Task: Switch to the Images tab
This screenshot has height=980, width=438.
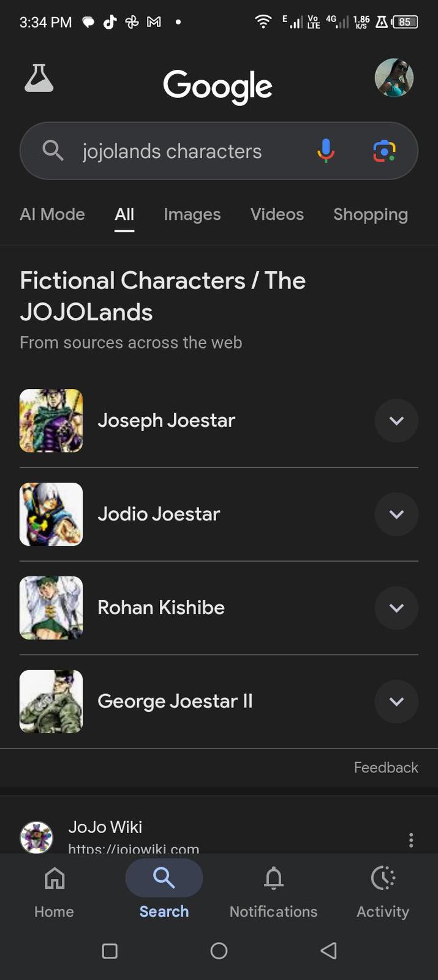Action: pyautogui.click(x=192, y=214)
